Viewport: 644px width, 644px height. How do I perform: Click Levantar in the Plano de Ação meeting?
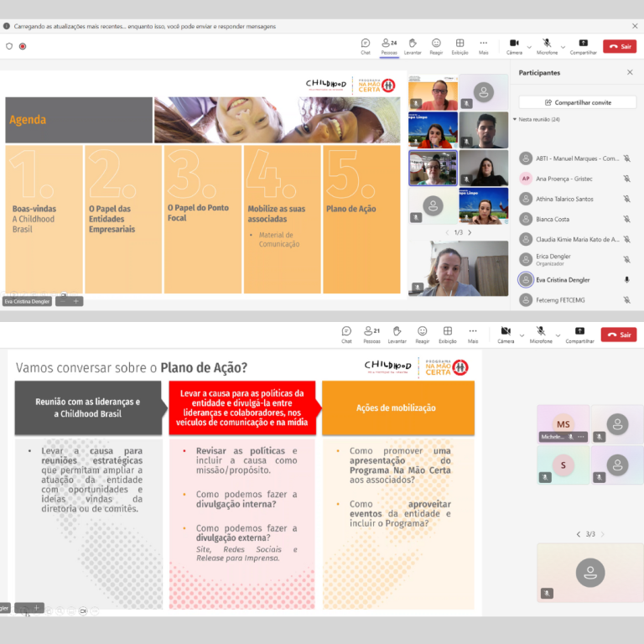(397, 335)
